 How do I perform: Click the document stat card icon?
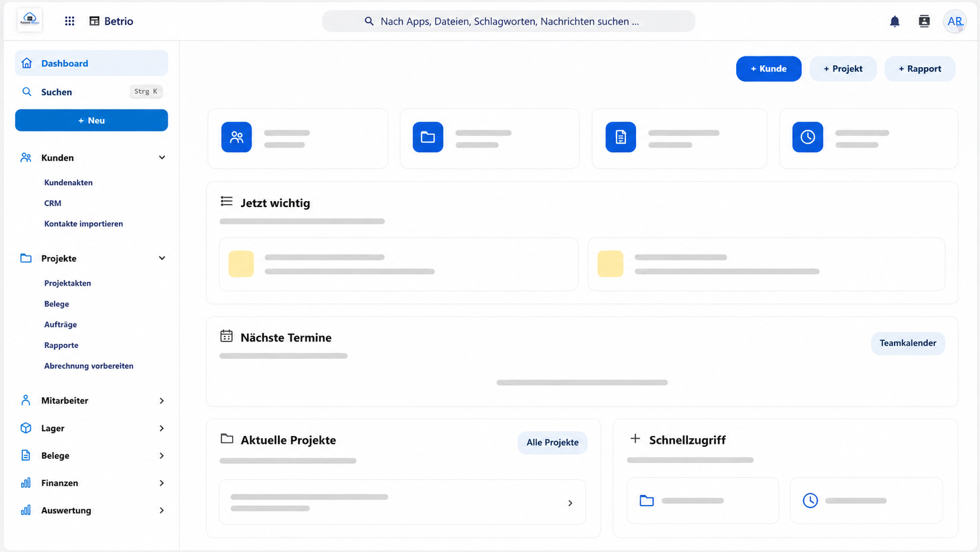click(621, 137)
